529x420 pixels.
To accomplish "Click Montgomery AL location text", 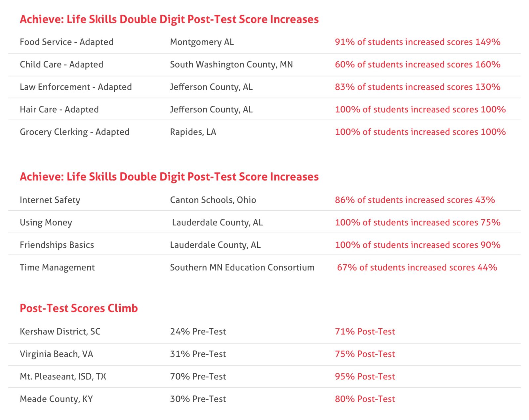I will click(x=202, y=42).
